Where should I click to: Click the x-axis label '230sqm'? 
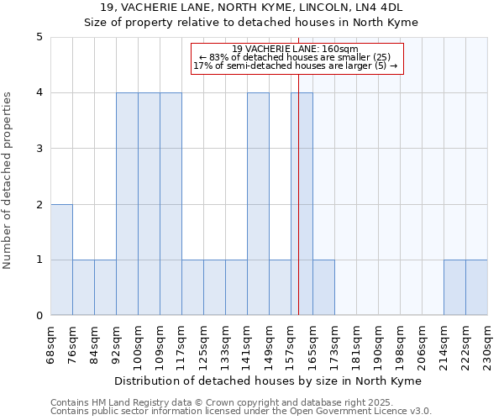click(487, 349)
